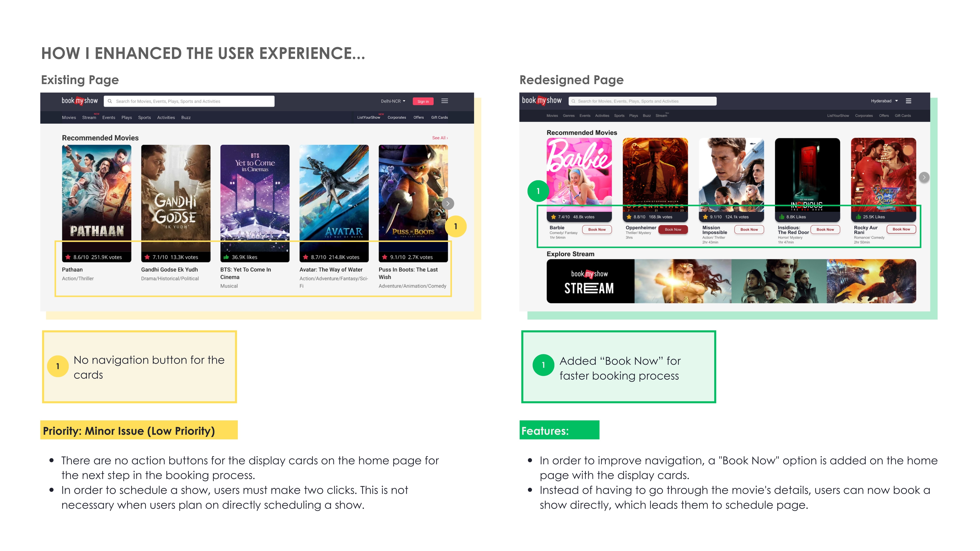
Task: Click the search magnifier icon in existing page
Action: [110, 102]
